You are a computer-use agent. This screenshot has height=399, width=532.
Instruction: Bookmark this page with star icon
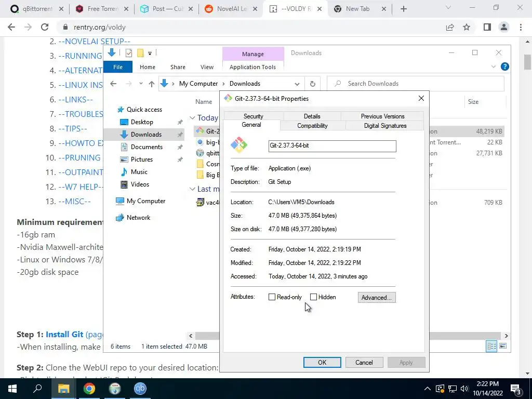click(x=467, y=27)
